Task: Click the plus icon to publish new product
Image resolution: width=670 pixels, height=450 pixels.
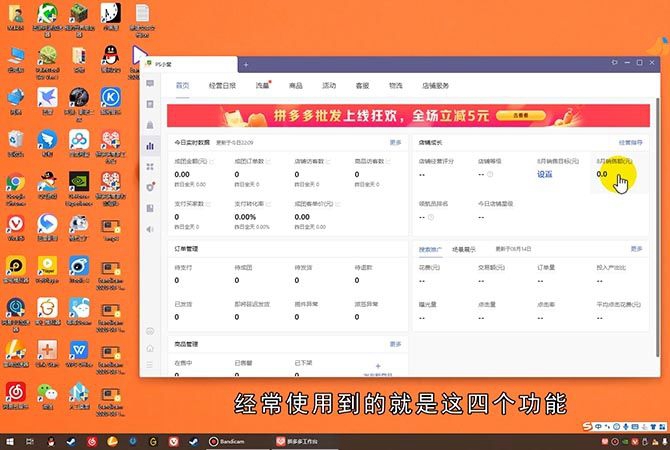Action: tap(378, 366)
